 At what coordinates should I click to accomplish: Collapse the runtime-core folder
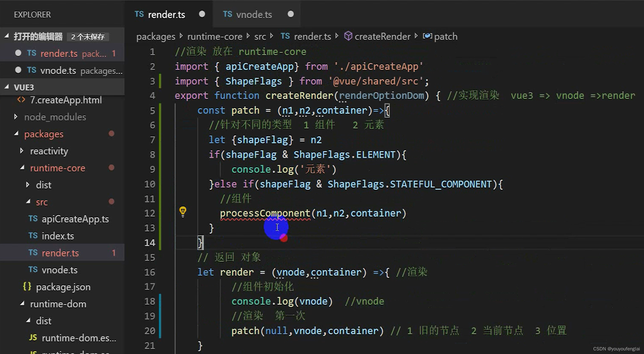tap(22, 168)
